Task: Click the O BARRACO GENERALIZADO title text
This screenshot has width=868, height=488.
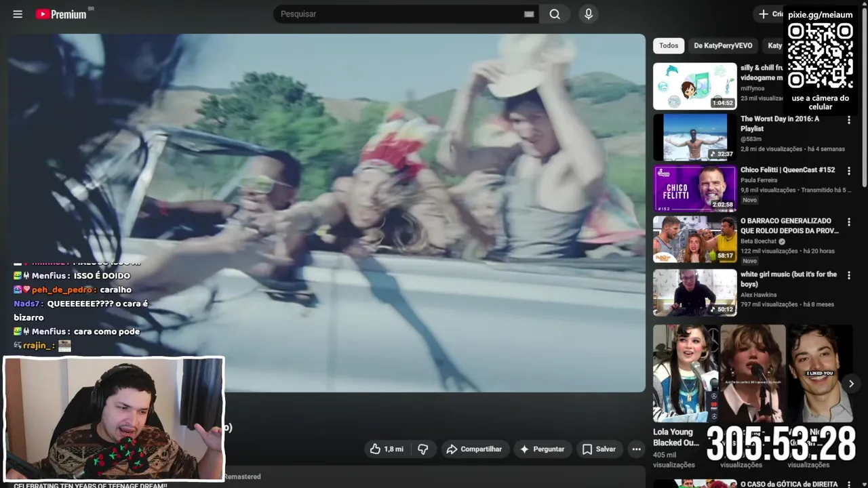Action: point(789,226)
